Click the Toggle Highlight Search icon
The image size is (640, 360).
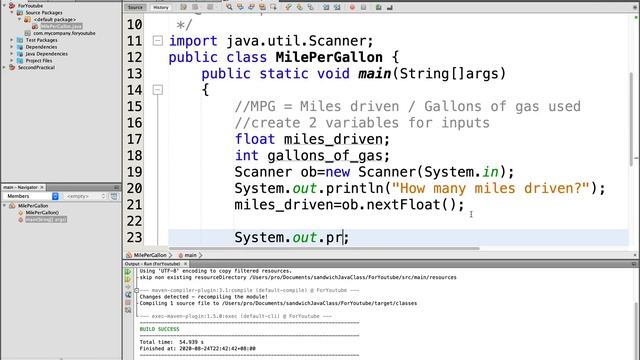point(262,7)
